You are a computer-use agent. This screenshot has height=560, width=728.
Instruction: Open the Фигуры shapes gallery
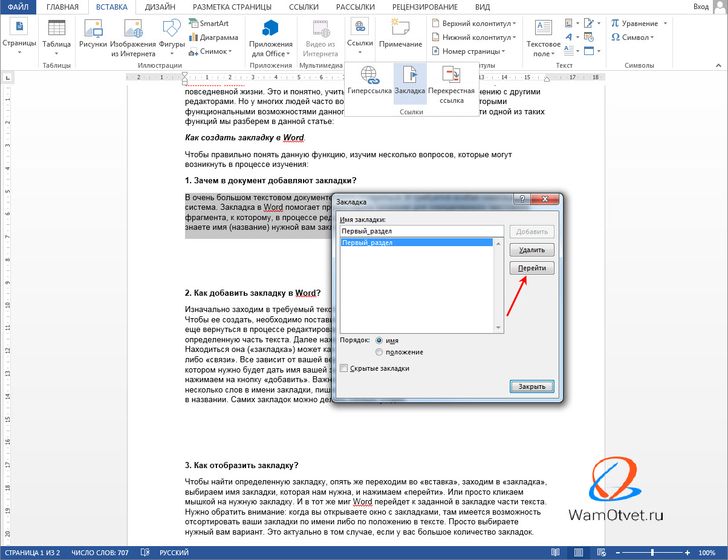(x=171, y=37)
